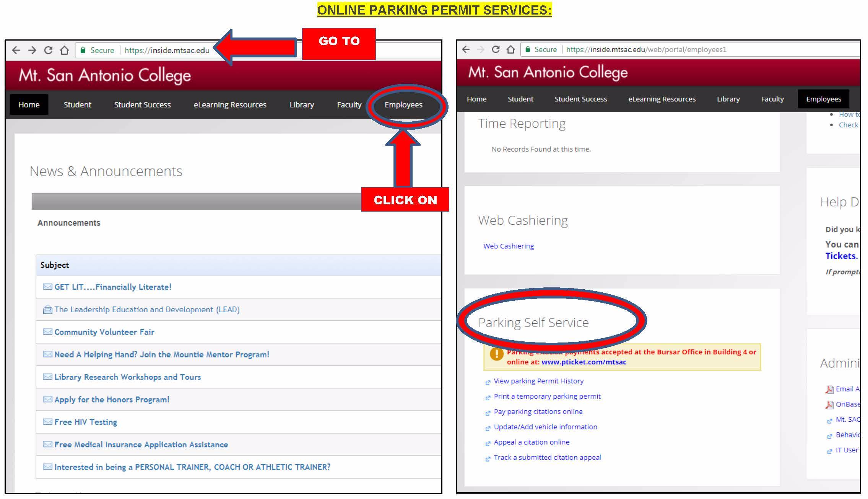Click external-link icon beside Pay parking citations
This screenshot has height=499, width=868.
[x=488, y=413]
